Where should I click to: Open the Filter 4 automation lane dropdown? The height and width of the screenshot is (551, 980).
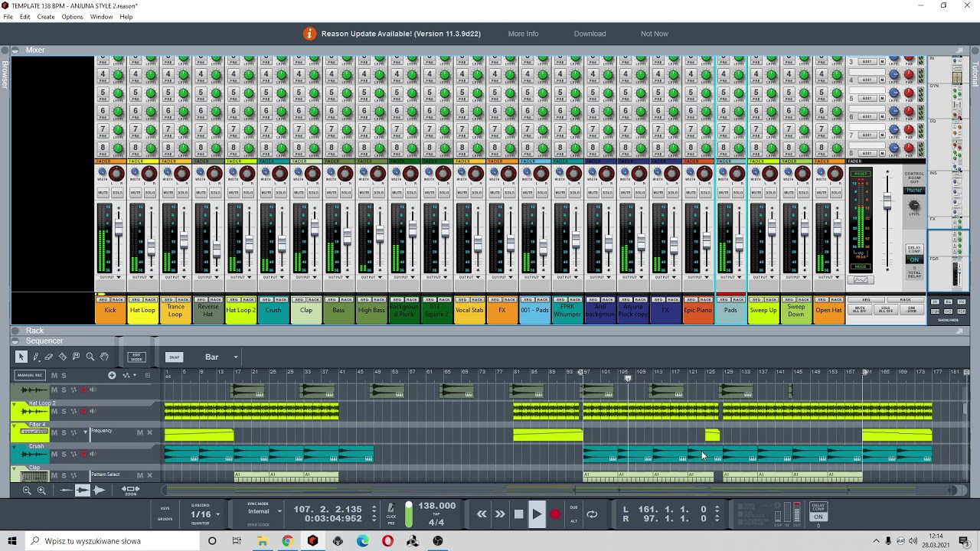(x=86, y=432)
